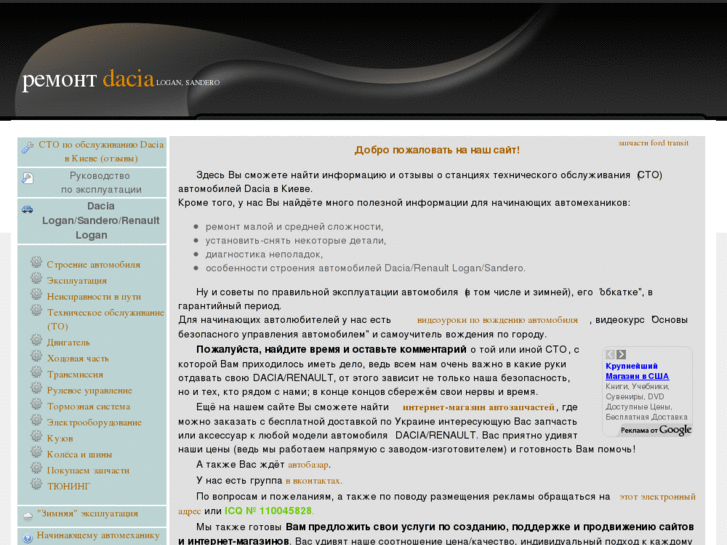Click gear icon next to Неисправности в пути

pos(36,295)
